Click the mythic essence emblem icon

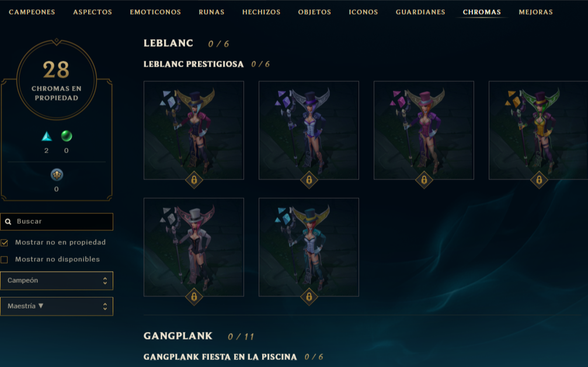click(57, 175)
